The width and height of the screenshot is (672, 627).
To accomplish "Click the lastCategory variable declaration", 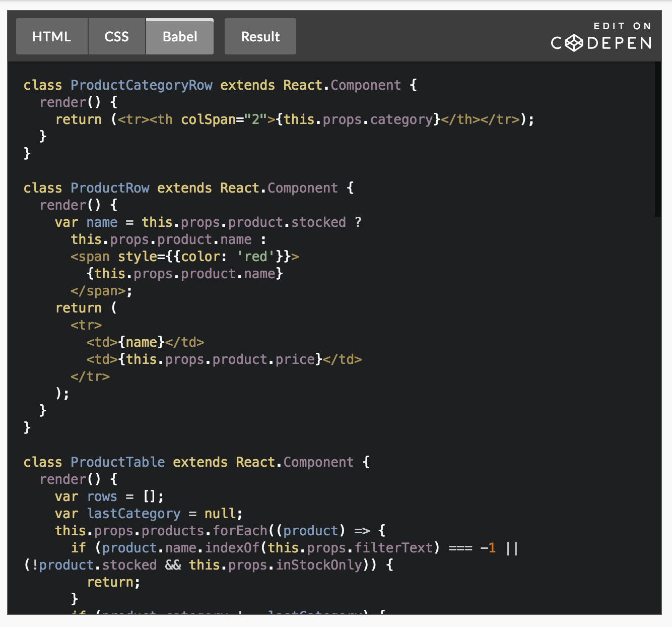I will tap(133, 514).
